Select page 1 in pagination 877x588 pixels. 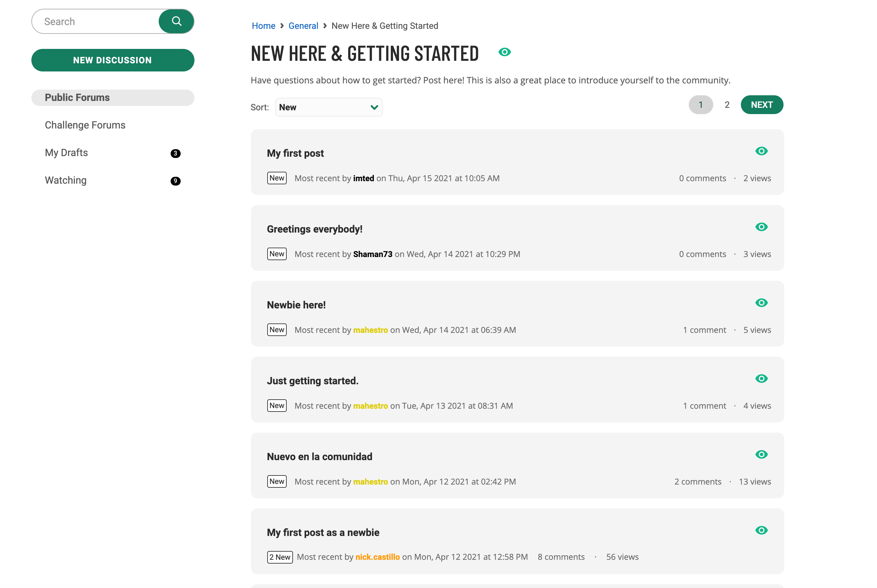tap(701, 105)
